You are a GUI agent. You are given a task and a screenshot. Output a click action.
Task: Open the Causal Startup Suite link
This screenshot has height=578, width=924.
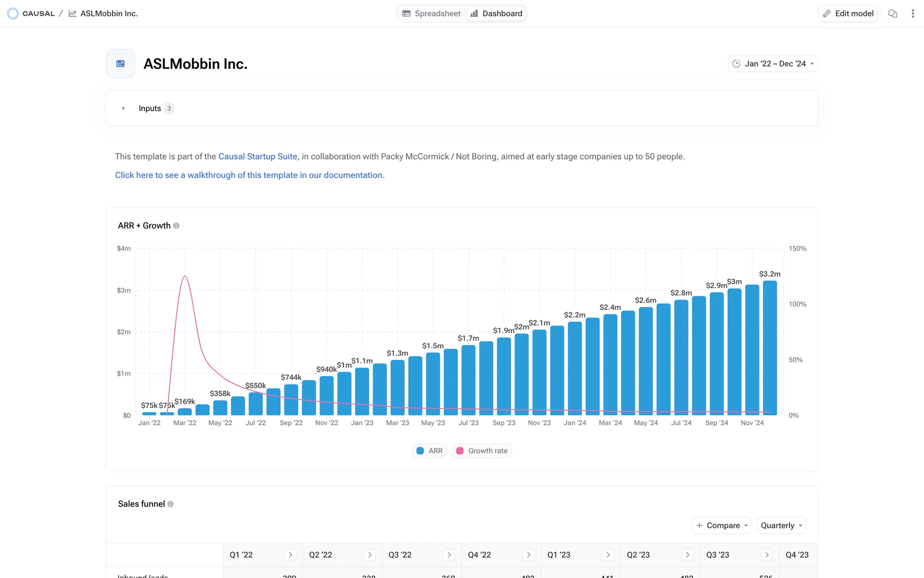(x=257, y=157)
